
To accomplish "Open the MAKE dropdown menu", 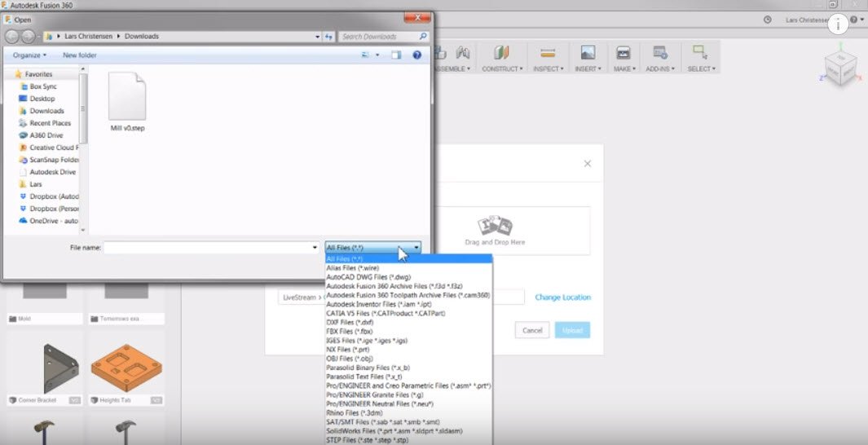I will point(624,68).
